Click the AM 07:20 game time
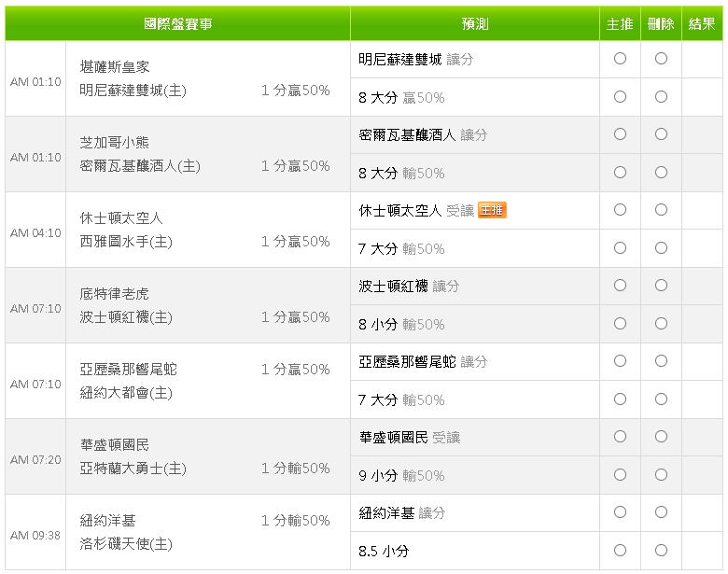728x574 pixels. (x=35, y=460)
